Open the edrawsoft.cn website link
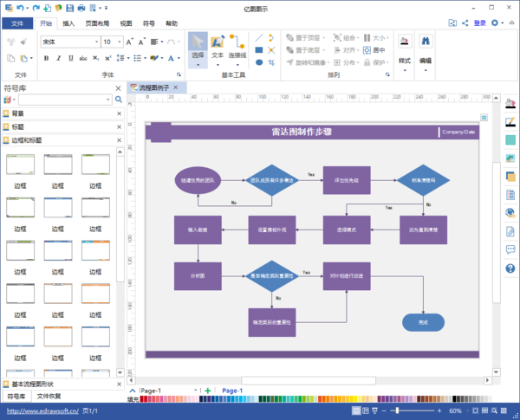This screenshot has height=420, width=520. 42,411
